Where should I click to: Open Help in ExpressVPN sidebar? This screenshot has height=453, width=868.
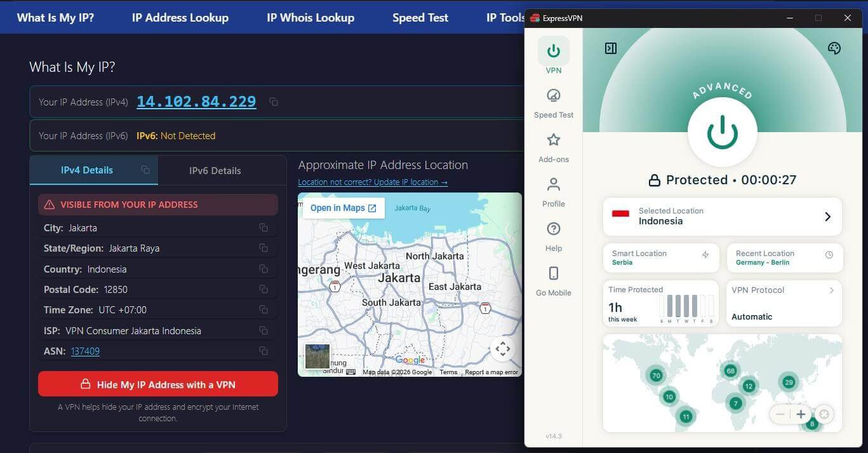553,236
